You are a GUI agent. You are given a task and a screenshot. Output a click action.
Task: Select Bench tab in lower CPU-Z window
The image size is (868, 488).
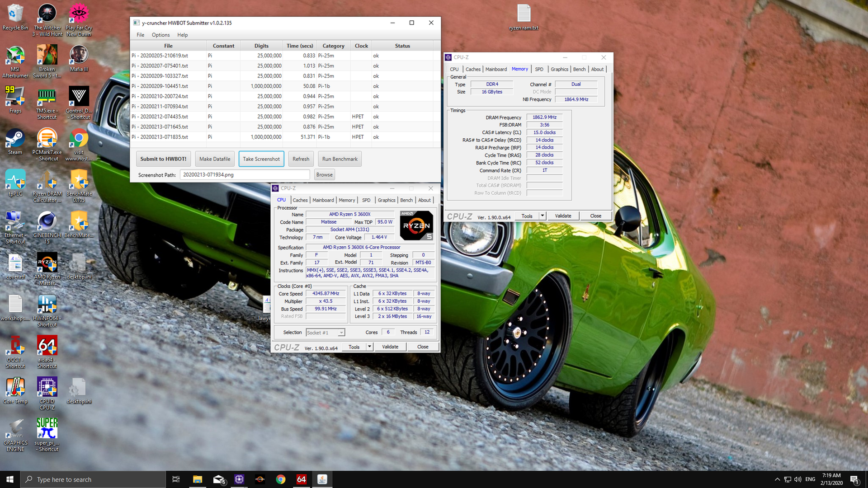tap(406, 200)
